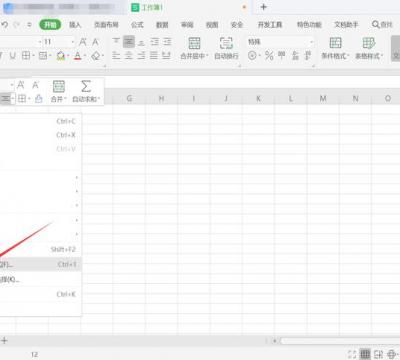The height and width of the screenshot is (360, 400).
Task: Click fullscreen status bar icon
Action: point(352,354)
